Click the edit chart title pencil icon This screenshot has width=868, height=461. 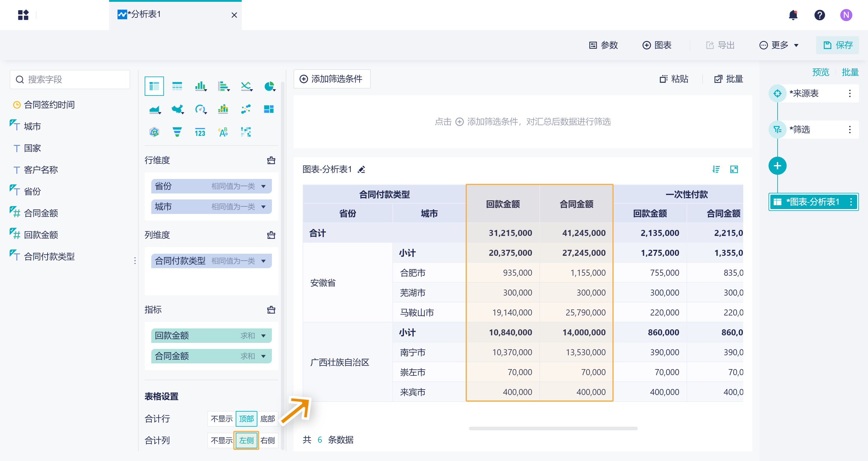point(362,170)
